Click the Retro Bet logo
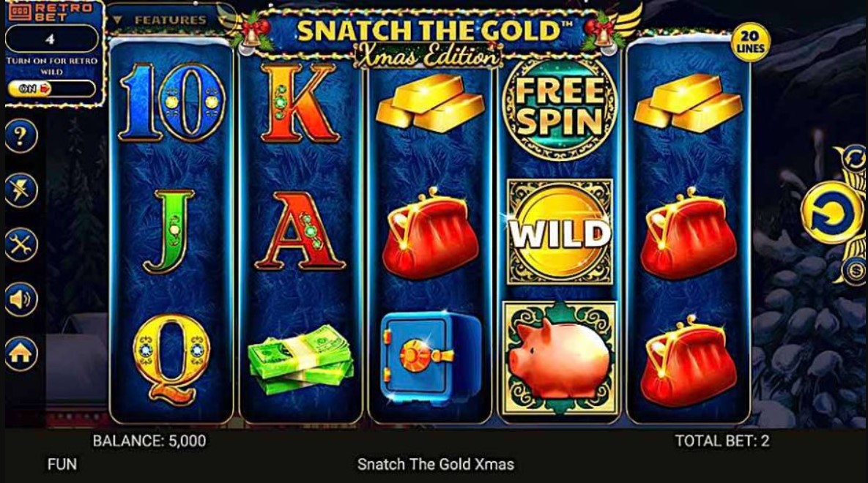Image resolution: width=868 pixels, height=483 pixels. (x=51, y=11)
